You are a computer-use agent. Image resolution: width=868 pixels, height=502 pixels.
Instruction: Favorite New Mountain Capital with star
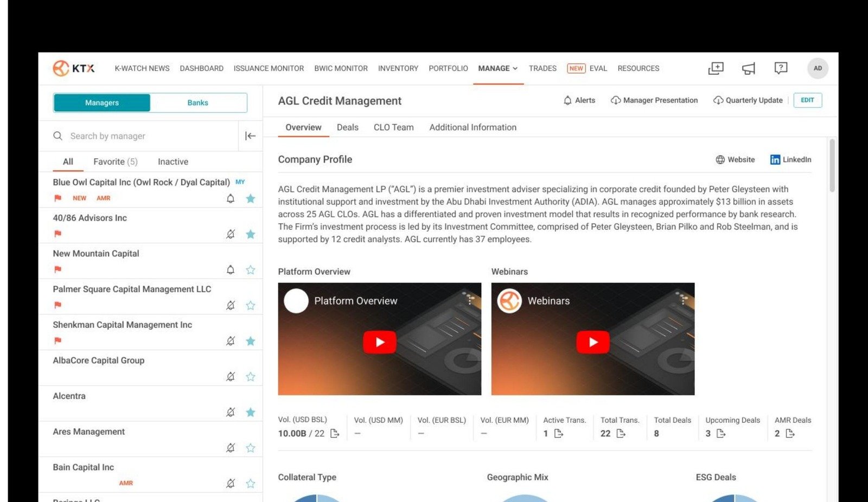click(x=250, y=269)
